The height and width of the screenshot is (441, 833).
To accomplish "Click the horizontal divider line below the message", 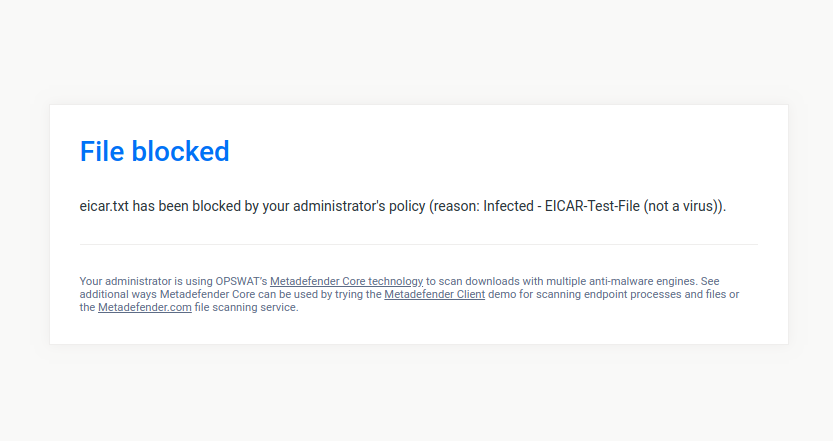I will (418, 244).
